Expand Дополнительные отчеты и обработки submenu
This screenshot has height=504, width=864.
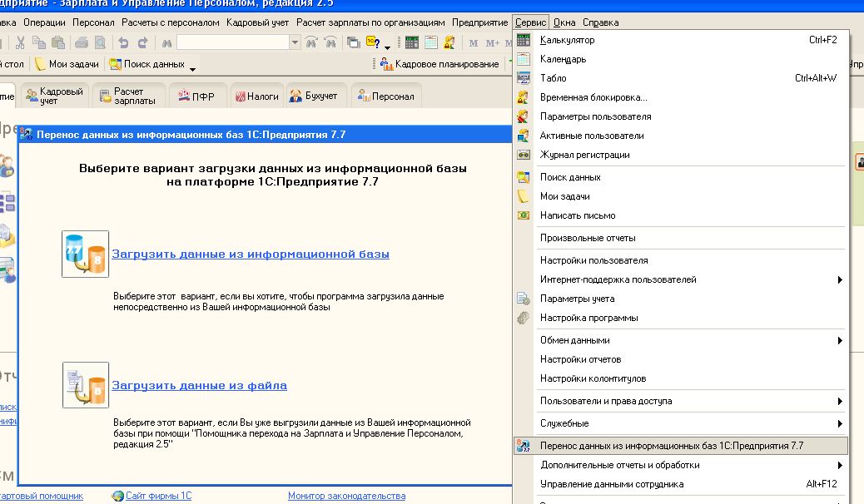pyautogui.click(x=840, y=465)
